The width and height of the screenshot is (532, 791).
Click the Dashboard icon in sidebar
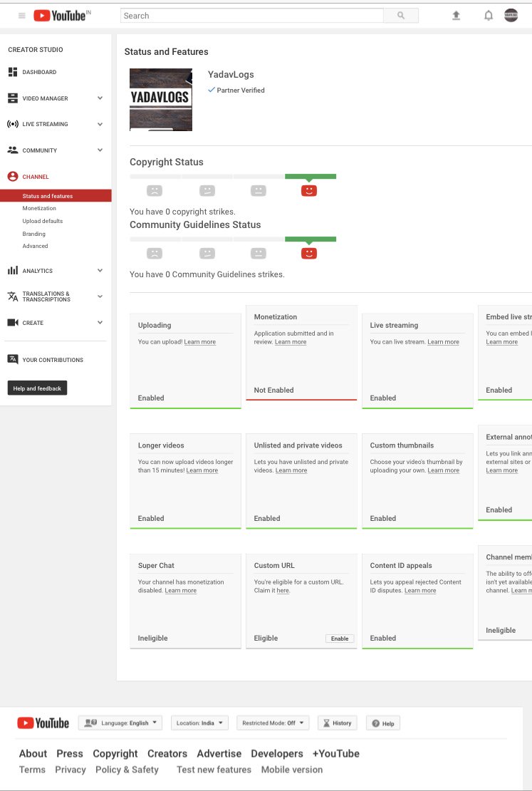(x=13, y=72)
